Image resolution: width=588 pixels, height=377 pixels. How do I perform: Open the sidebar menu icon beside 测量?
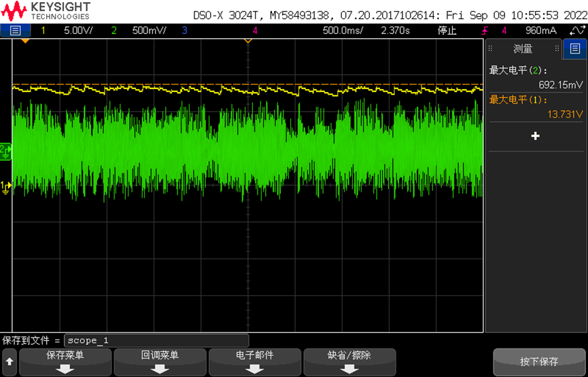pyautogui.click(x=574, y=48)
